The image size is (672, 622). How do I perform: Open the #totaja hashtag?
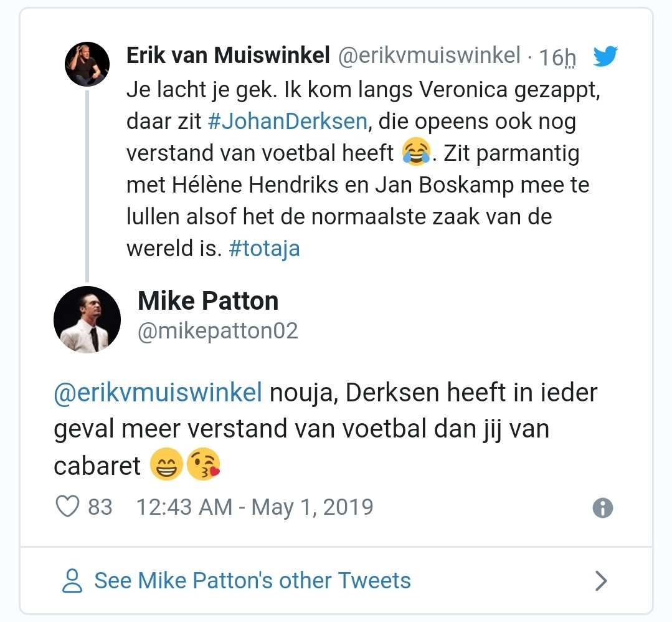264,247
